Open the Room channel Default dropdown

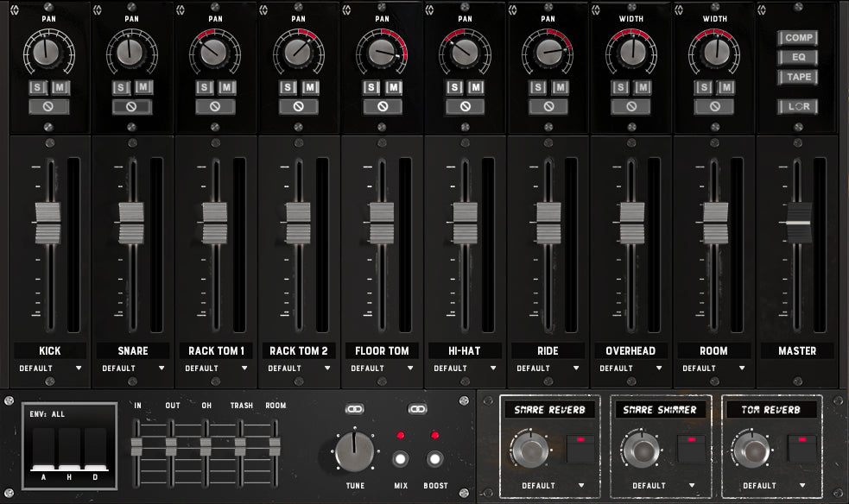[713, 369]
